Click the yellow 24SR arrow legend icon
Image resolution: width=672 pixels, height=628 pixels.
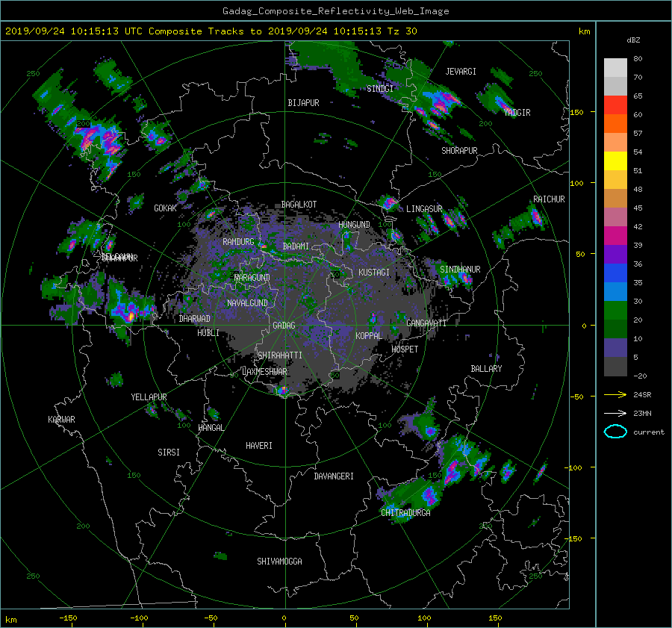point(615,394)
